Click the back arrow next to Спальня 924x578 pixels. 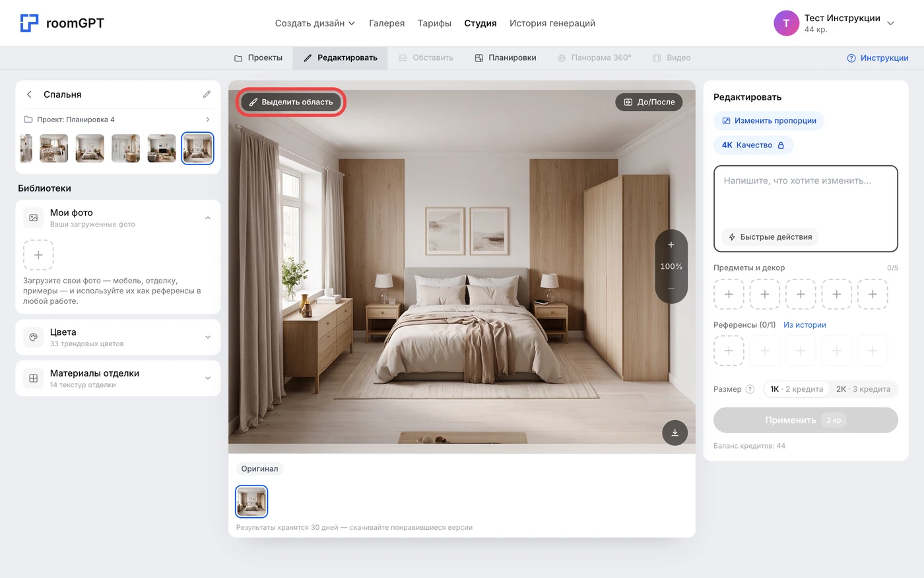[x=29, y=94]
